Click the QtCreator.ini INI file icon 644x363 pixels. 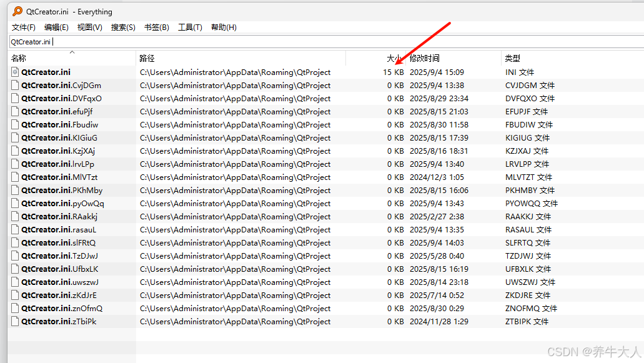click(x=15, y=72)
